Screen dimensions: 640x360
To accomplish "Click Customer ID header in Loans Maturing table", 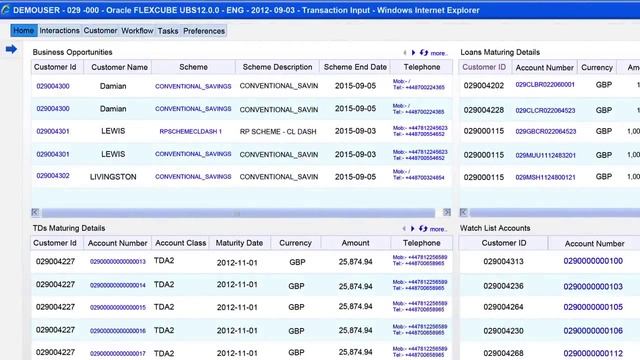I will tap(484, 67).
